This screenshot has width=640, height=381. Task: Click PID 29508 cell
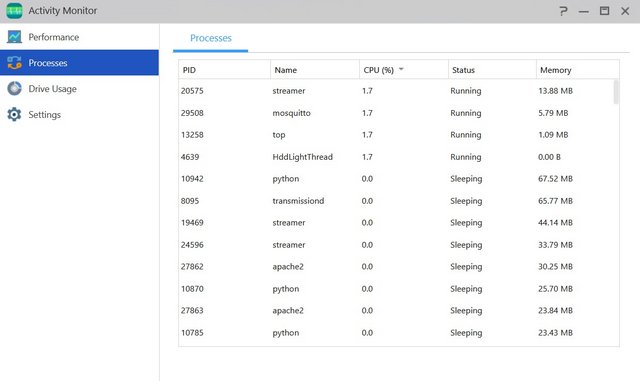[192, 113]
